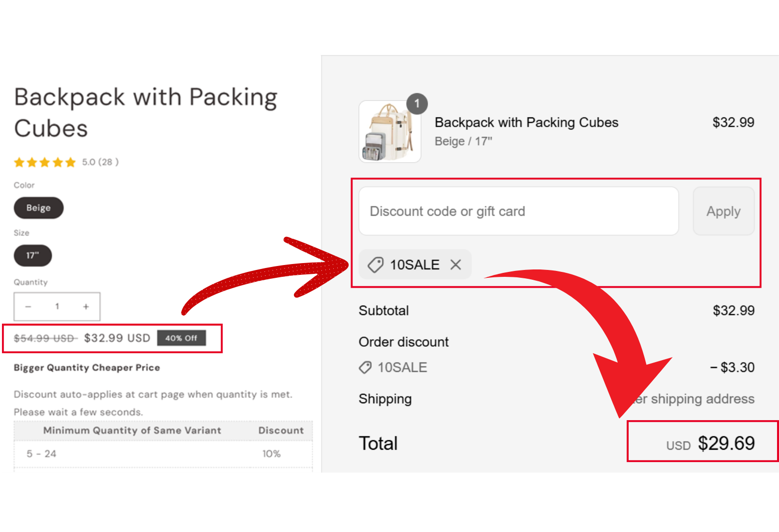Increase quantity with the plus button

pyautogui.click(x=86, y=306)
